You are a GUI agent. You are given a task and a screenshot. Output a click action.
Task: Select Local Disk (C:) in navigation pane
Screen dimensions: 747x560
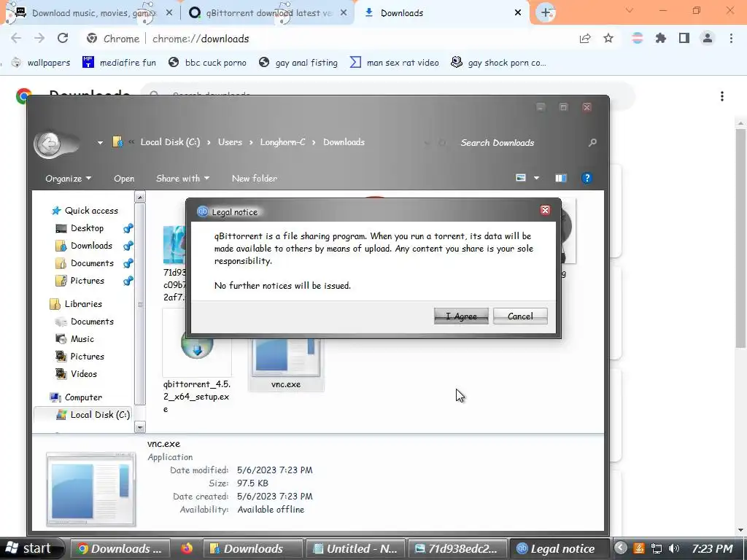[93, 415]
